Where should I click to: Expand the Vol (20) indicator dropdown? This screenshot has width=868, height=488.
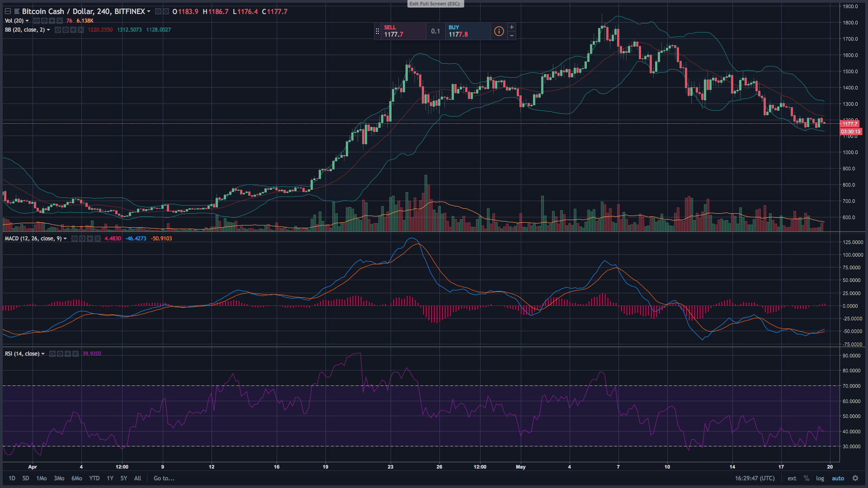pos(27,21)
